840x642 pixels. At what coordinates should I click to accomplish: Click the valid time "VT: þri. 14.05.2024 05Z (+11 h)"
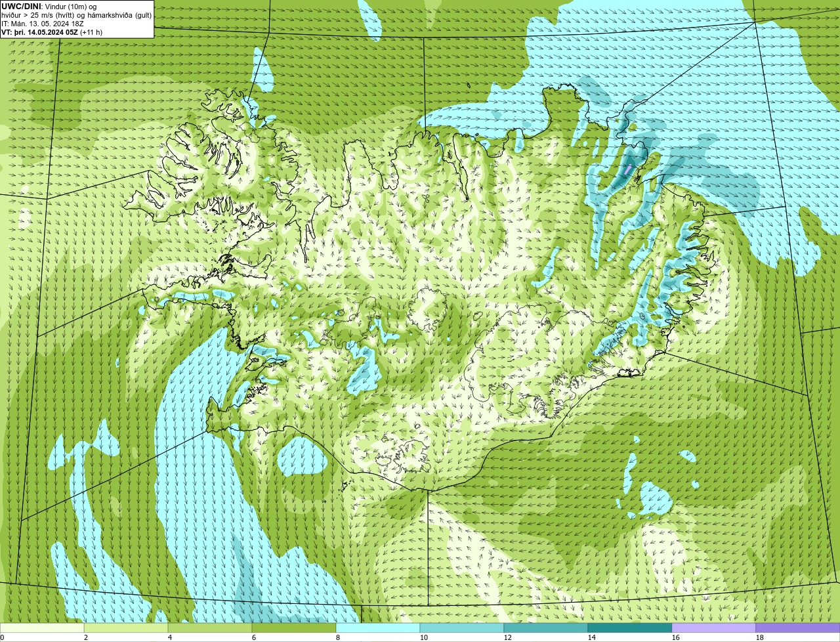[x=52, y=32]
